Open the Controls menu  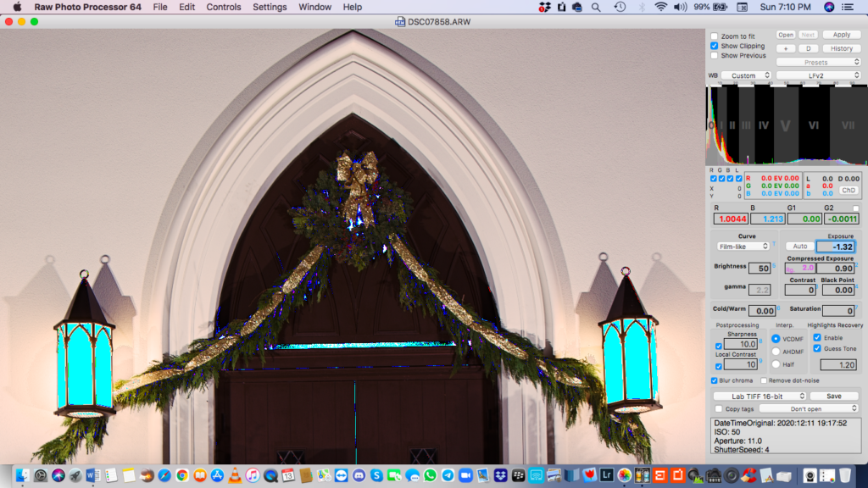point(224,7)
